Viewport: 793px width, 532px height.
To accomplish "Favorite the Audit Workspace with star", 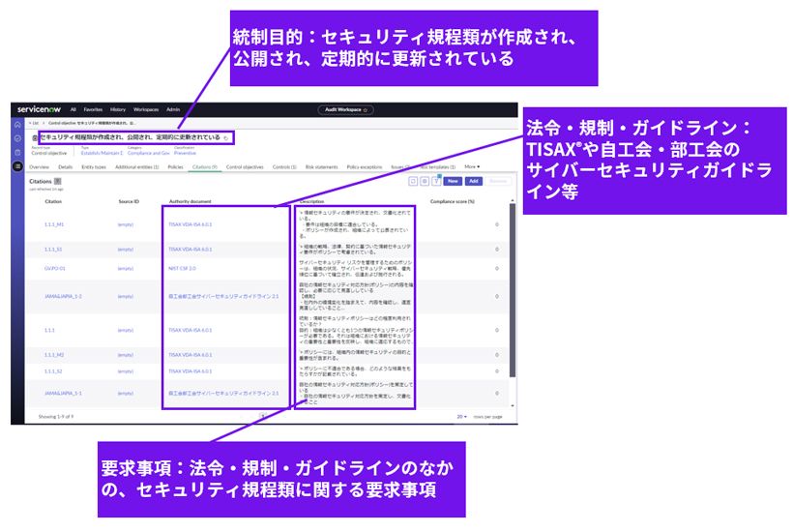I will (x=367, y=110).
